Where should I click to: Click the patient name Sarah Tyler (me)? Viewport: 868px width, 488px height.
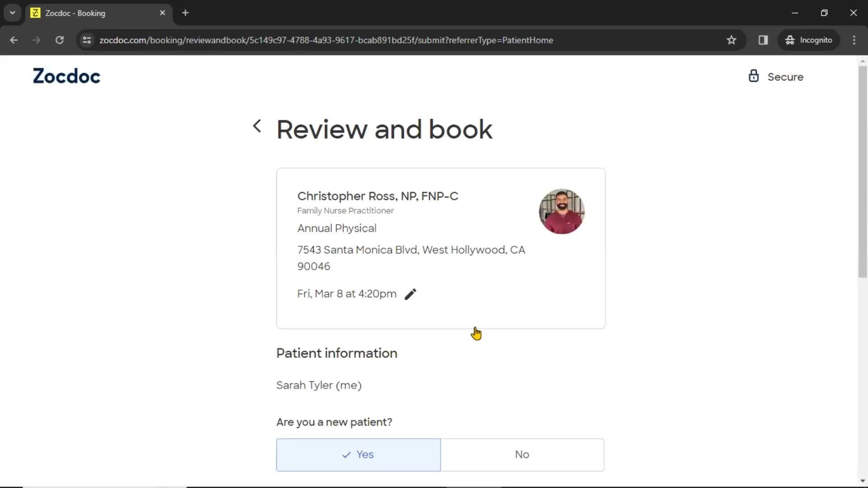click(x=319, y=385)
